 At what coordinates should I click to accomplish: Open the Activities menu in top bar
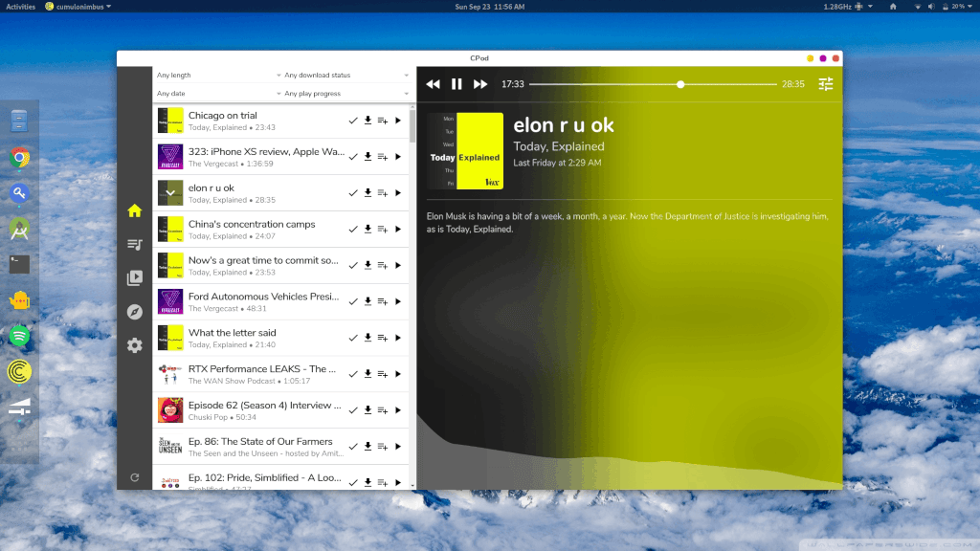(x=20, y=7)
